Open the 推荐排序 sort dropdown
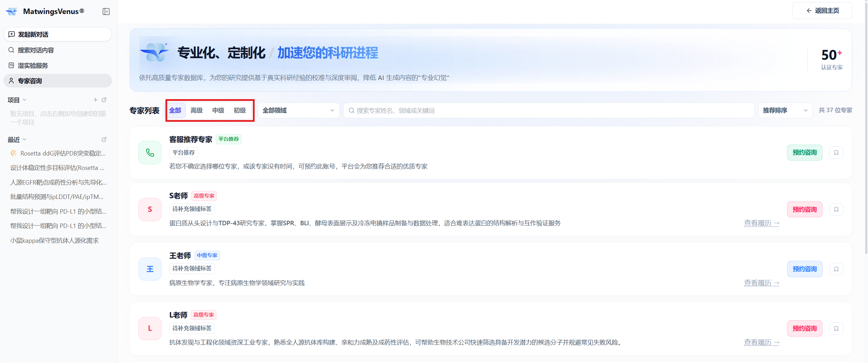This screenshot has width=868, height=363. 785,110
